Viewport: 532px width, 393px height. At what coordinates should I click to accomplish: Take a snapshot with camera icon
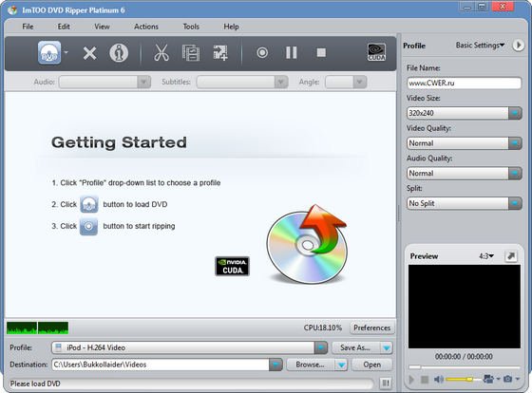tap(508, 379)
